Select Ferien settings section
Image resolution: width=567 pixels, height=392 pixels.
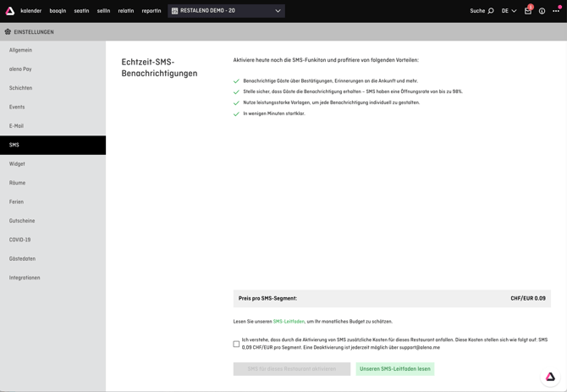tap(52, 202)
